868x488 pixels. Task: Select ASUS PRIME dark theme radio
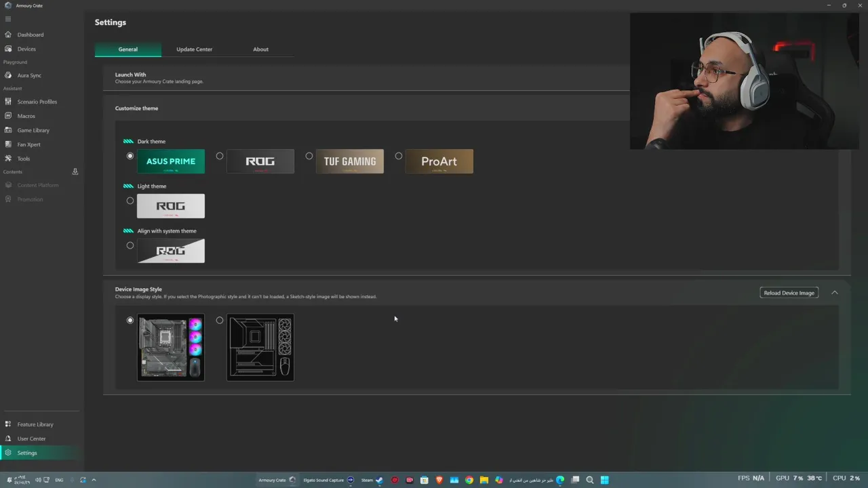(130, 156)
